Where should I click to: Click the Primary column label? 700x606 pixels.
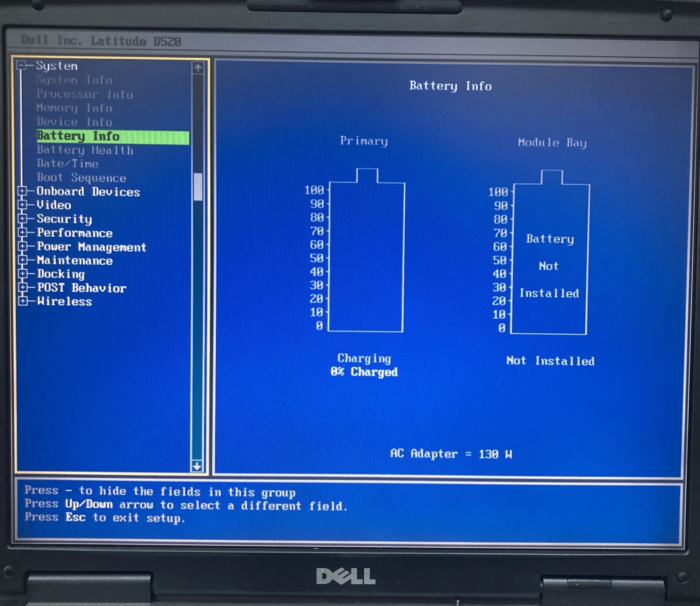(364, 141)
